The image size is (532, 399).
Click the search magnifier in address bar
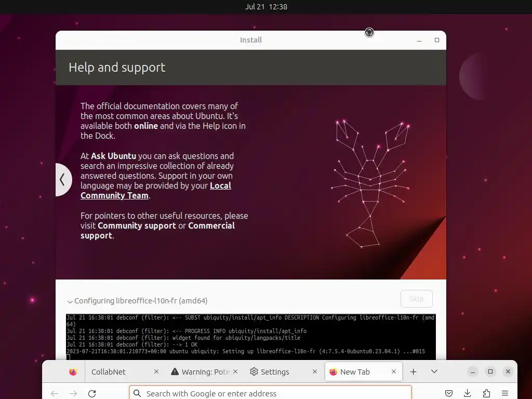pos(137,393)
